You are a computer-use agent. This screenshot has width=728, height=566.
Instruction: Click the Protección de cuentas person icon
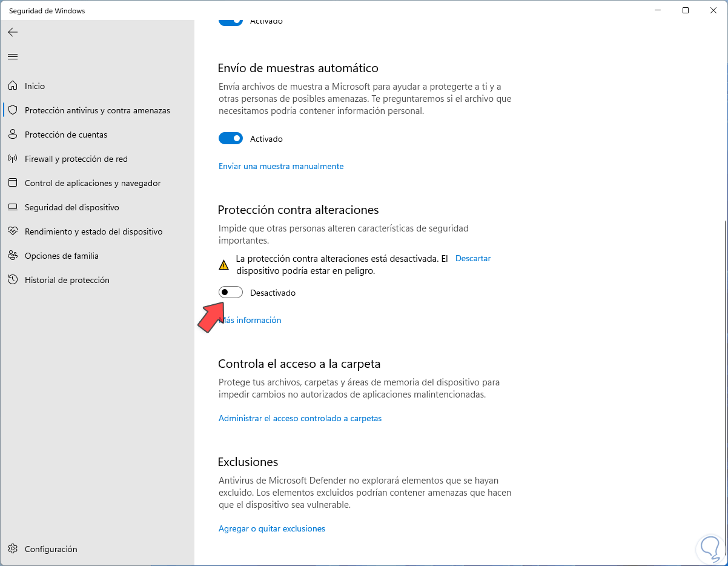tap(13, 135)
